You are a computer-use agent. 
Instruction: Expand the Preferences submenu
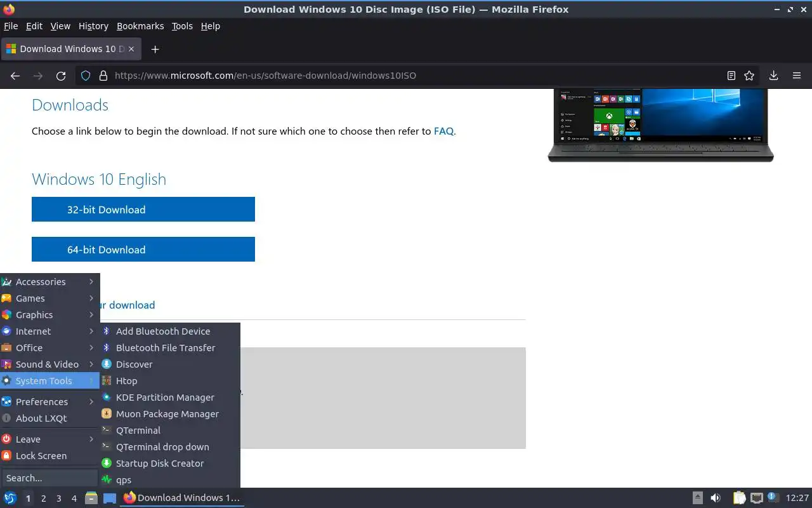(49, 401)
